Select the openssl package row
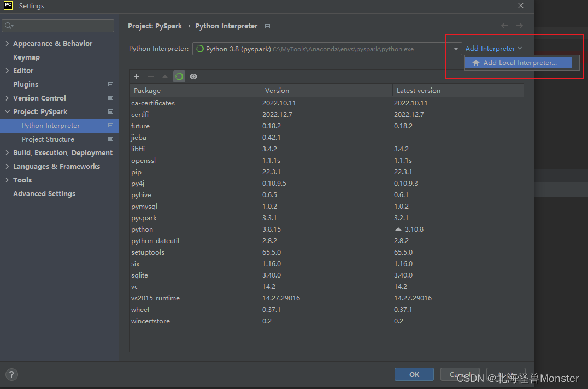Viewport: 588px width, 389px height. (326, 161)
